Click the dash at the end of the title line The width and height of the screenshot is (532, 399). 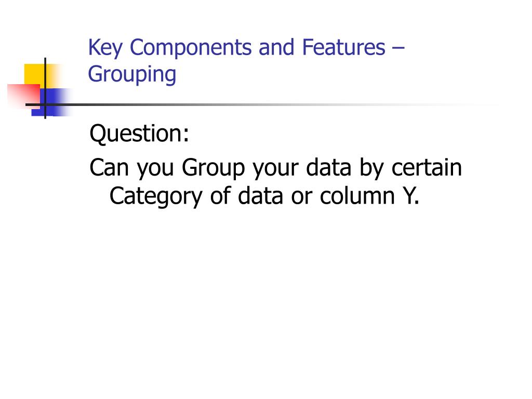tap(398, 47)
